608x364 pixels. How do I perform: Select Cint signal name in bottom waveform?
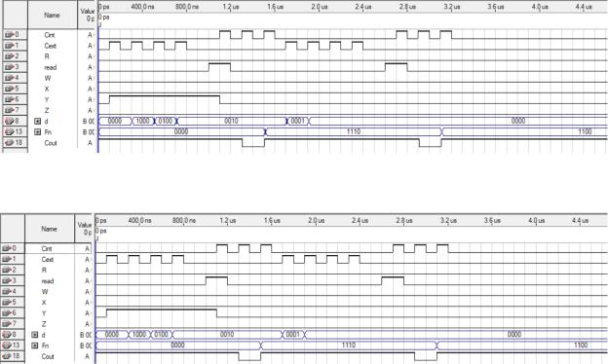coord(47,248)
